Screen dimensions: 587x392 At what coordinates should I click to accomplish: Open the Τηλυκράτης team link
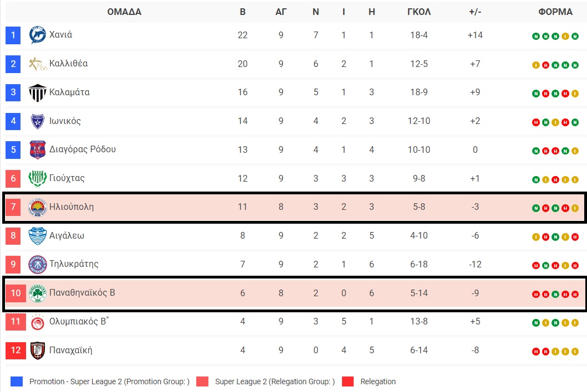pyautogui.click(x=74, y=264)
